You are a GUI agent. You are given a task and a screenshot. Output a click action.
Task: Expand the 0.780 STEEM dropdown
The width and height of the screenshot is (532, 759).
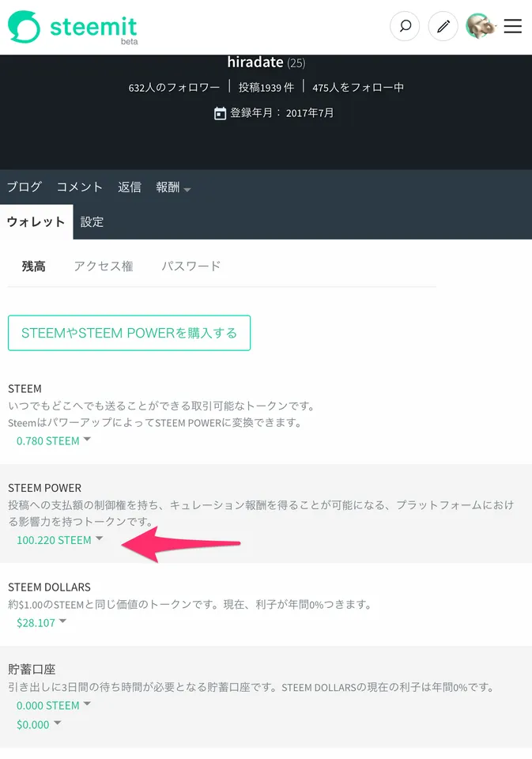54,441
